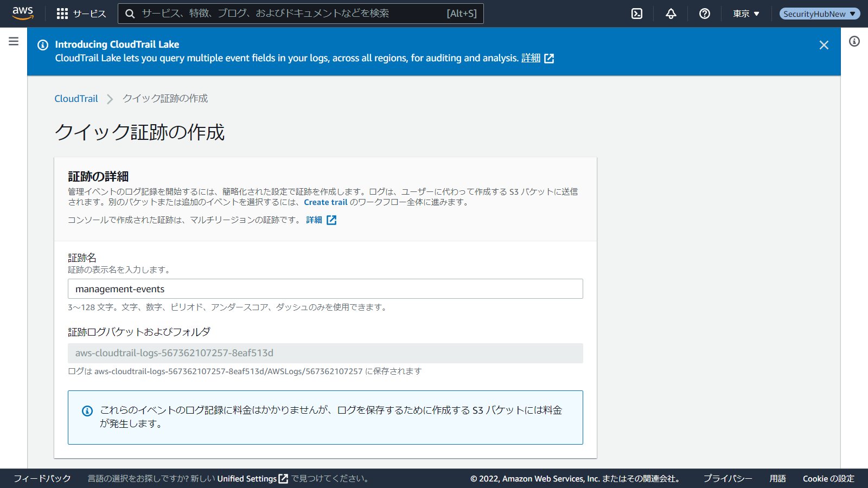Open the services grid menu icon

62,14
